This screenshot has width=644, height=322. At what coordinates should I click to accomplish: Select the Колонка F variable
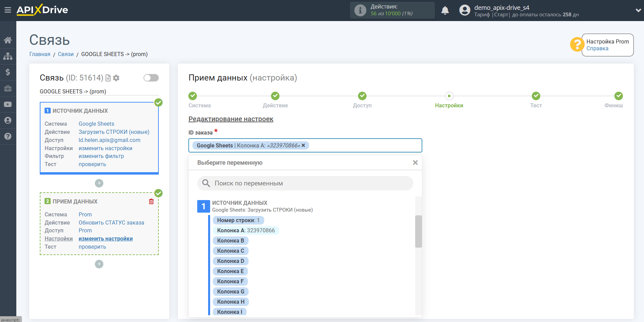pyautogui.click(x=230, y=281)
